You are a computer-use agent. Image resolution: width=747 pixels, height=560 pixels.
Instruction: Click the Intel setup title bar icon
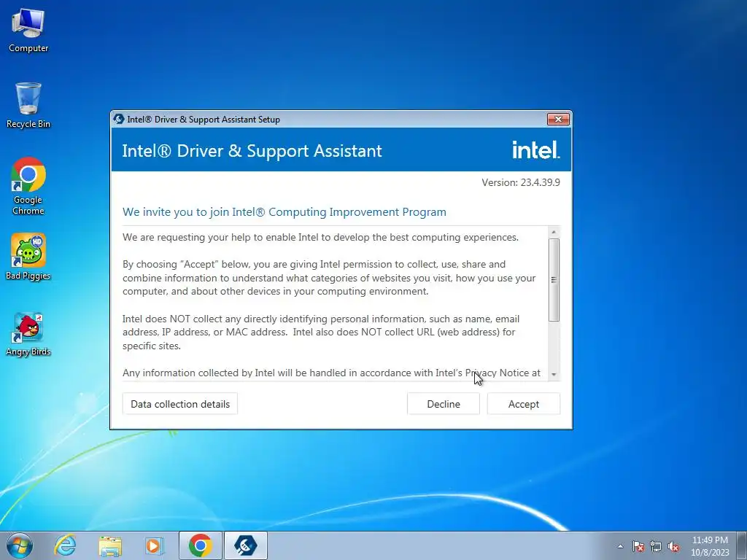(119, 119)
